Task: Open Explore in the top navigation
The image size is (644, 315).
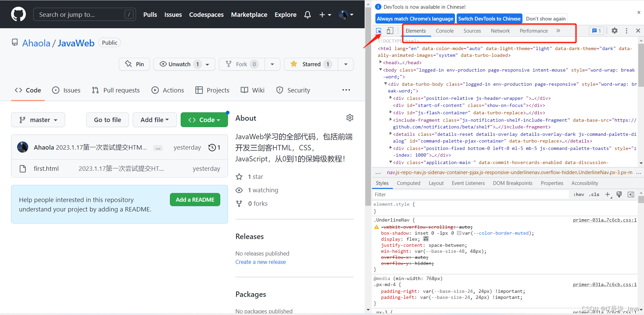Action: point(285,14)
